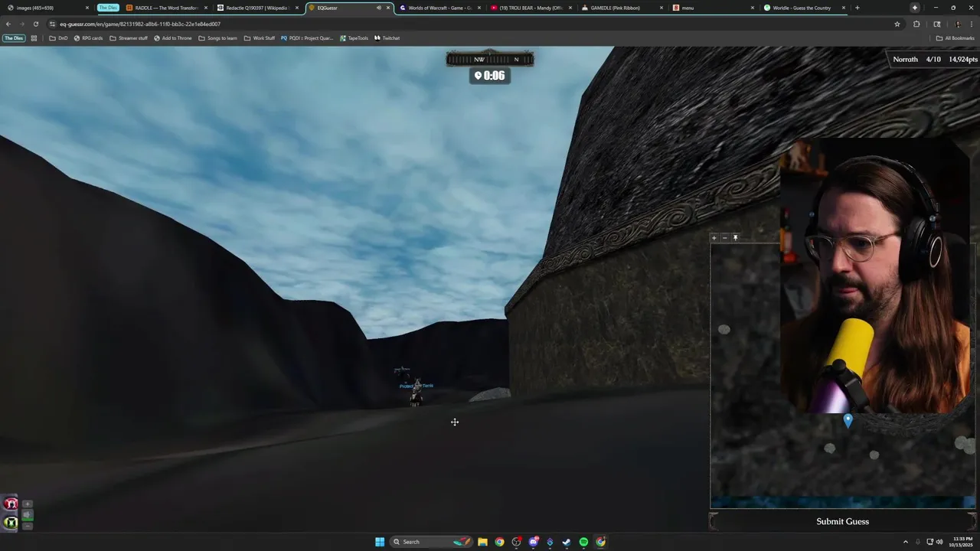Click the compass heading bar
The height and width of the screenshot is (551, 980).
click(x=490, y=59)
